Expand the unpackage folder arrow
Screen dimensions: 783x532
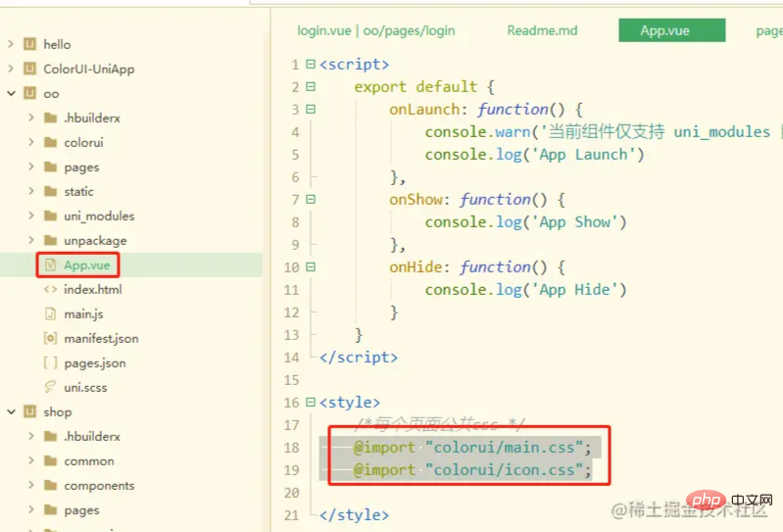coord(31,240)
